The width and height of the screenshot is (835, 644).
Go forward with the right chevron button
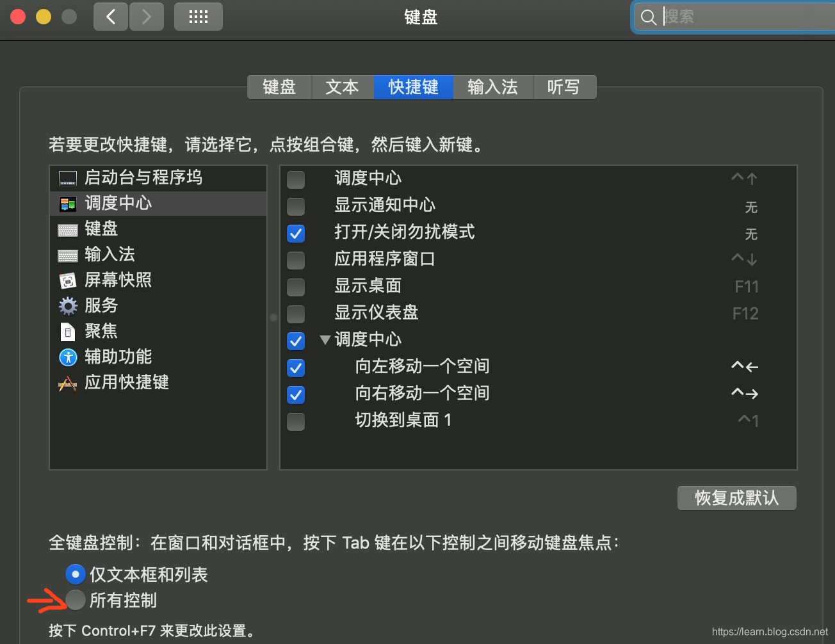point(147,17)
